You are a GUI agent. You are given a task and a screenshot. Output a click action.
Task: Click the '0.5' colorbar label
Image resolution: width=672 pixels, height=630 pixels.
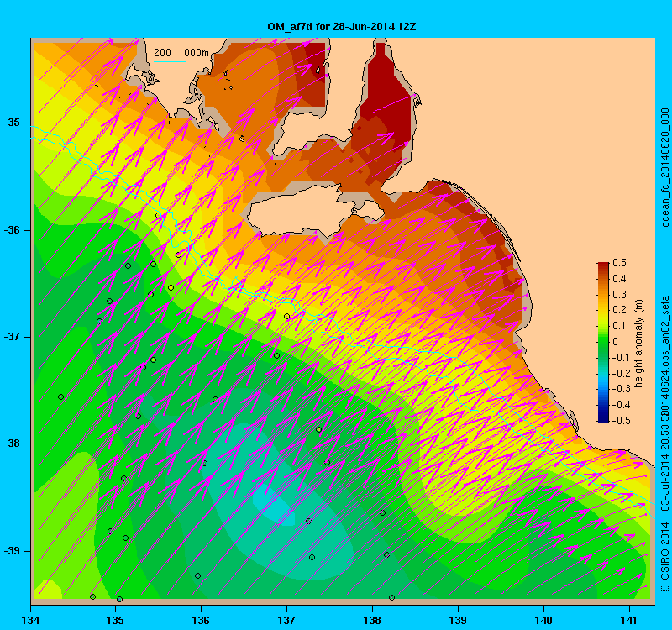click(x=619, y=263)
